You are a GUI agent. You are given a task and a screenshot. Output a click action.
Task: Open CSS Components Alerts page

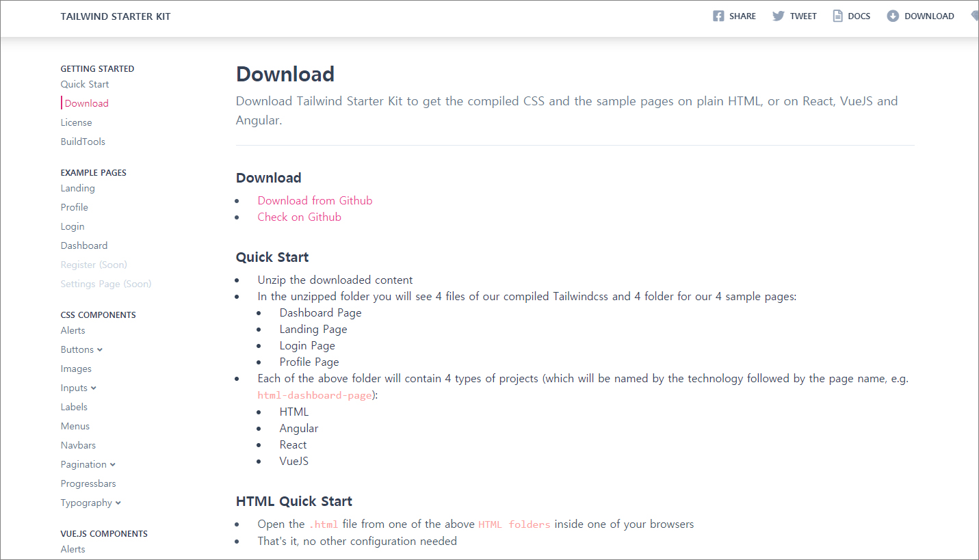73,330
